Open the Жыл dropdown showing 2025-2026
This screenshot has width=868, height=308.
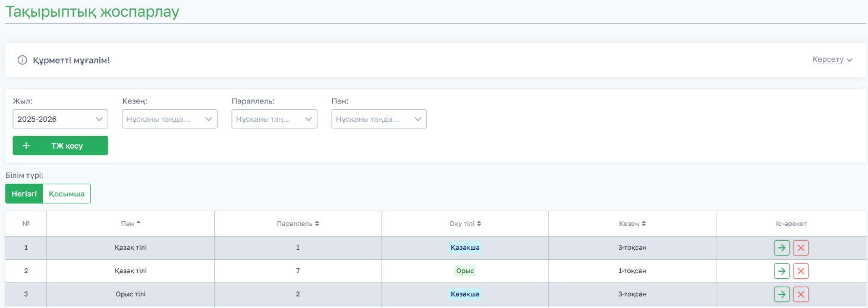click(61, 119)
